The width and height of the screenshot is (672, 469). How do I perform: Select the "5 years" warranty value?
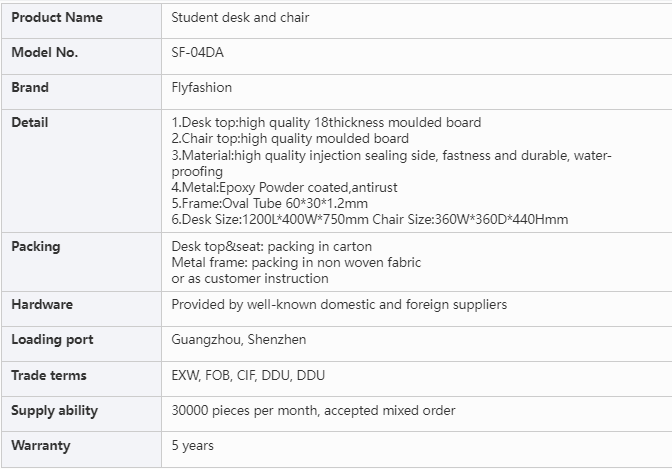(x=193, y=446)
